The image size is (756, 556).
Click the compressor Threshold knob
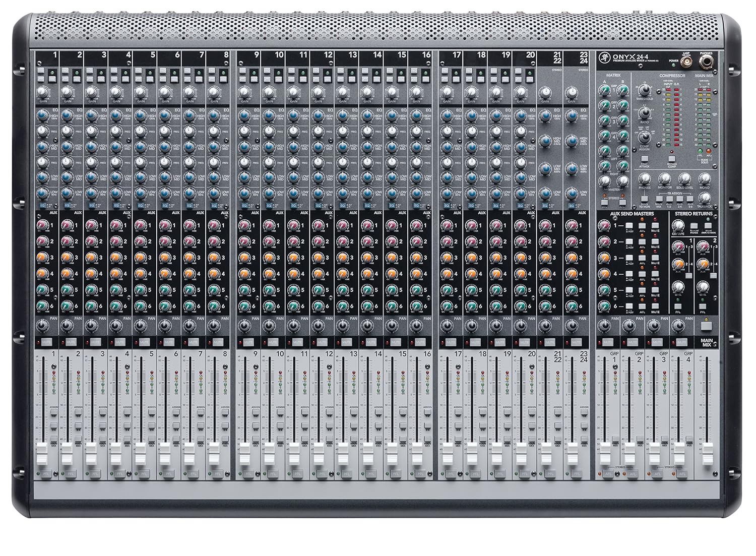click(x=644, y=91)
